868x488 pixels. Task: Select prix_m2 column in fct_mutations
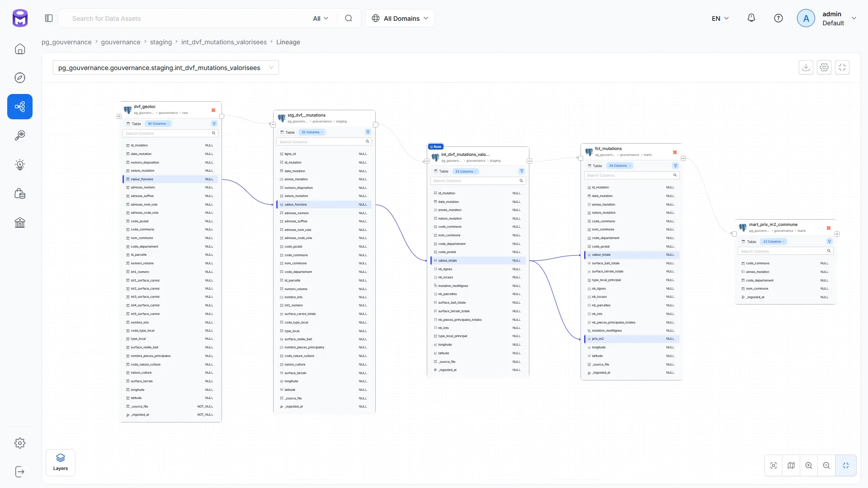click(632, 339)
